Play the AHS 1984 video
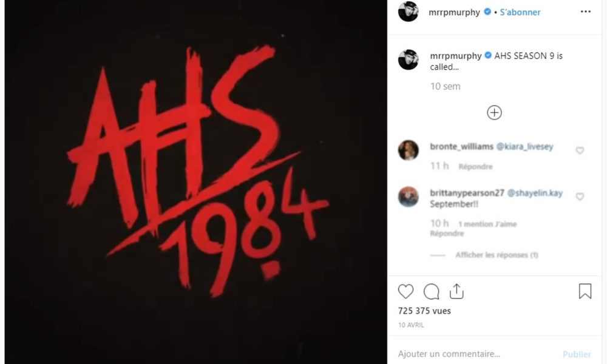The height and width of the screenshot is (364, 607). 196,182
